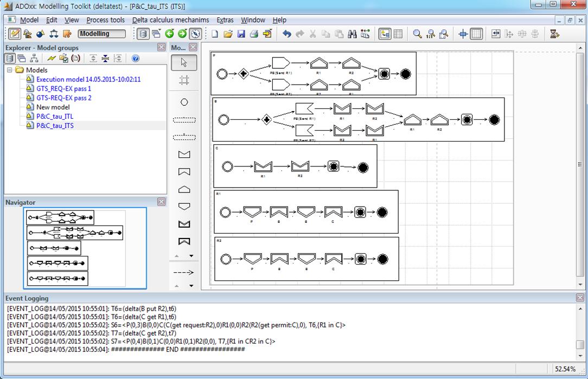Click the folder checkmark icon in Explorer
This screenshot has height=379, width=588.
(x=64, y=58)
